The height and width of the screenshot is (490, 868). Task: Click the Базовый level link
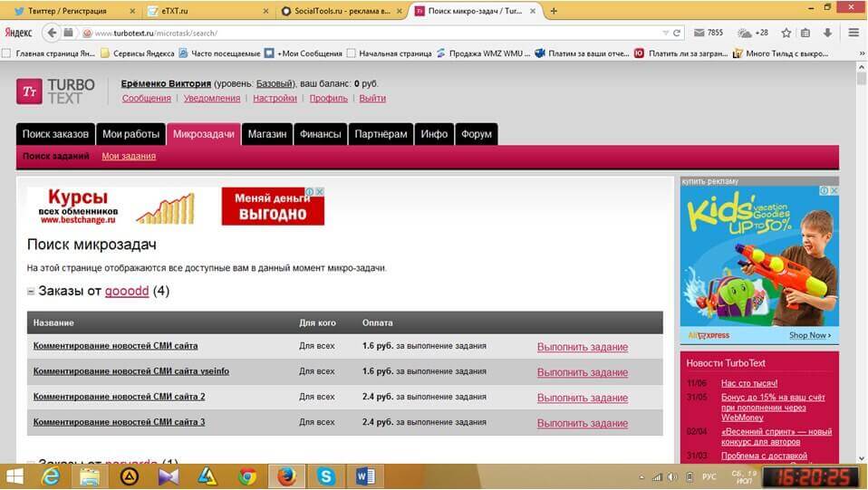274,83
